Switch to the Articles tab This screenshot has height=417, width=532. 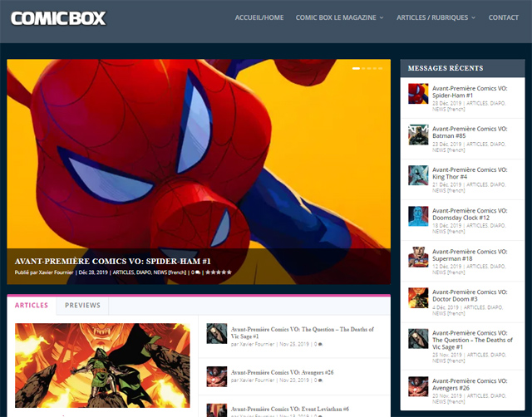click(32, 305)
